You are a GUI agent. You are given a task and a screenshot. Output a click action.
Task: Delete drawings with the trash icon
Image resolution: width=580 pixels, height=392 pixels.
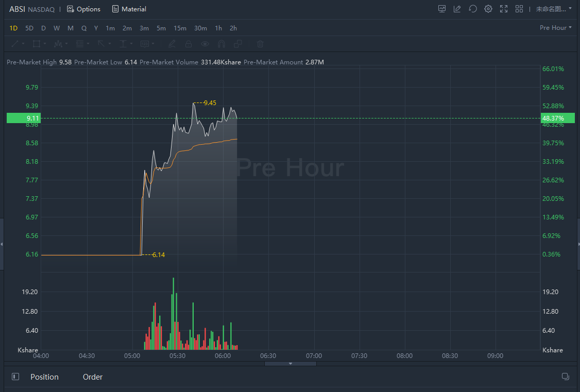tap(260, 44)
